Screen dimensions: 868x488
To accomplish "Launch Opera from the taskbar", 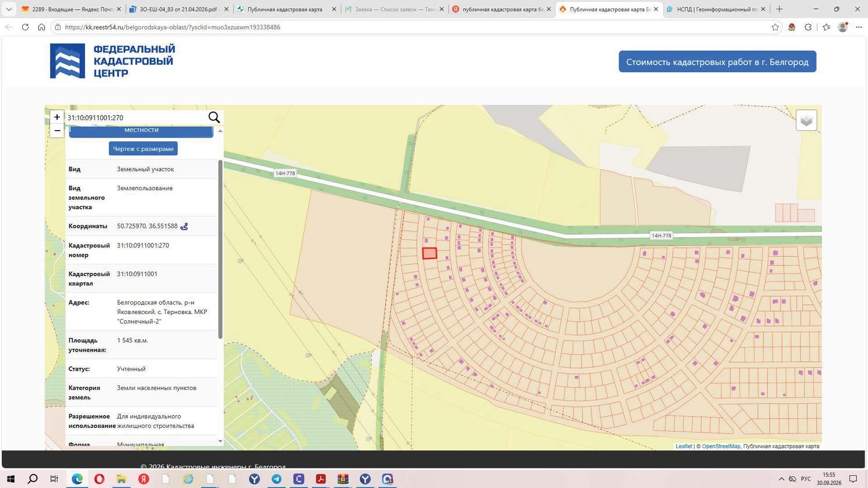I will 99,479.
